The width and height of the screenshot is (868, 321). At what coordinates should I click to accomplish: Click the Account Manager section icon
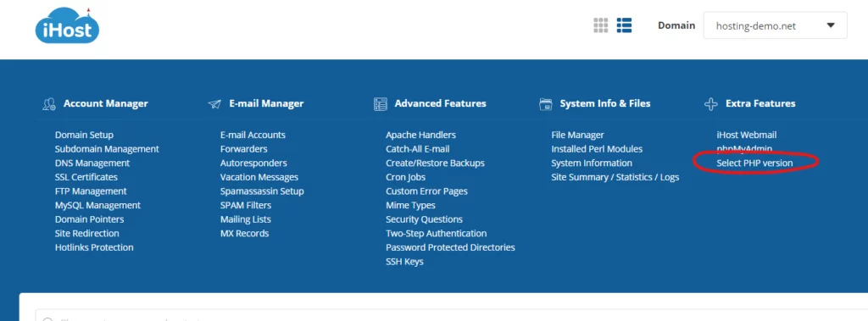click(48, 104)
